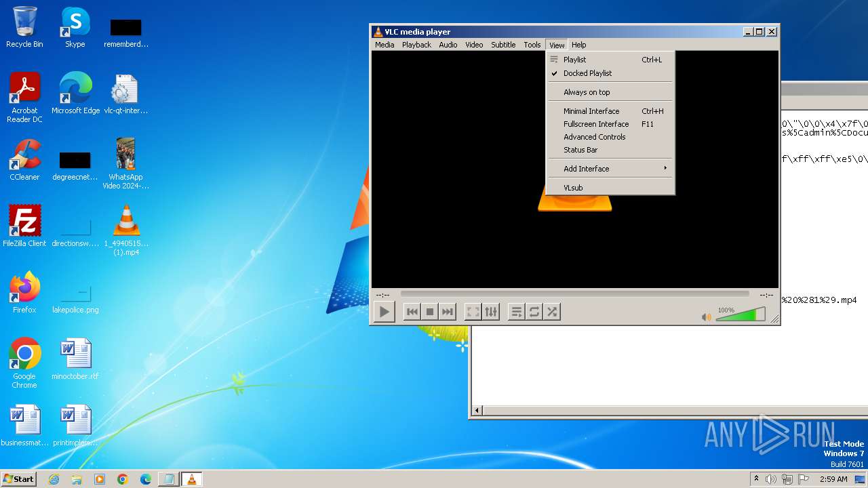Open the Video menu
868x488 pixels.
pos(474,45)
